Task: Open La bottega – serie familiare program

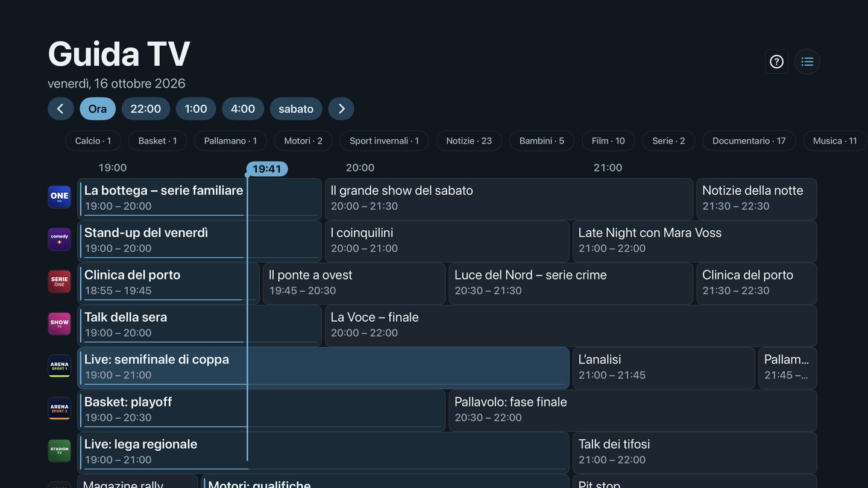Action: tap(200, 199)
